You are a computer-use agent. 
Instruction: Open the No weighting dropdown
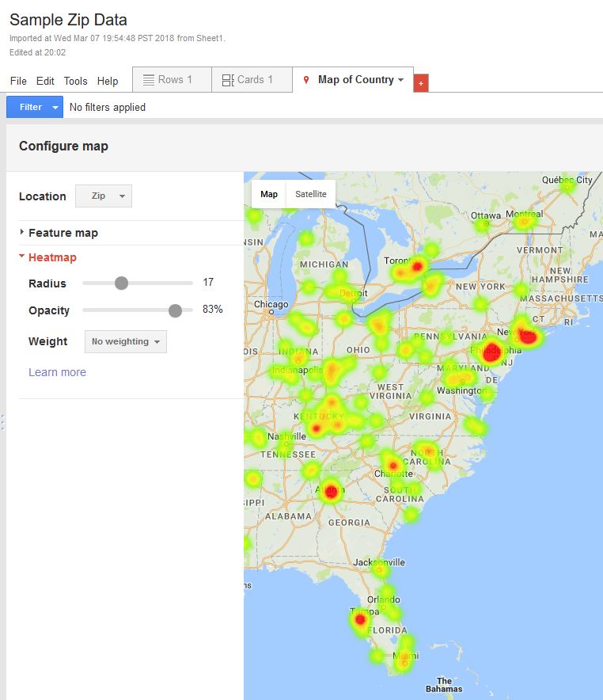coord(125,341)
